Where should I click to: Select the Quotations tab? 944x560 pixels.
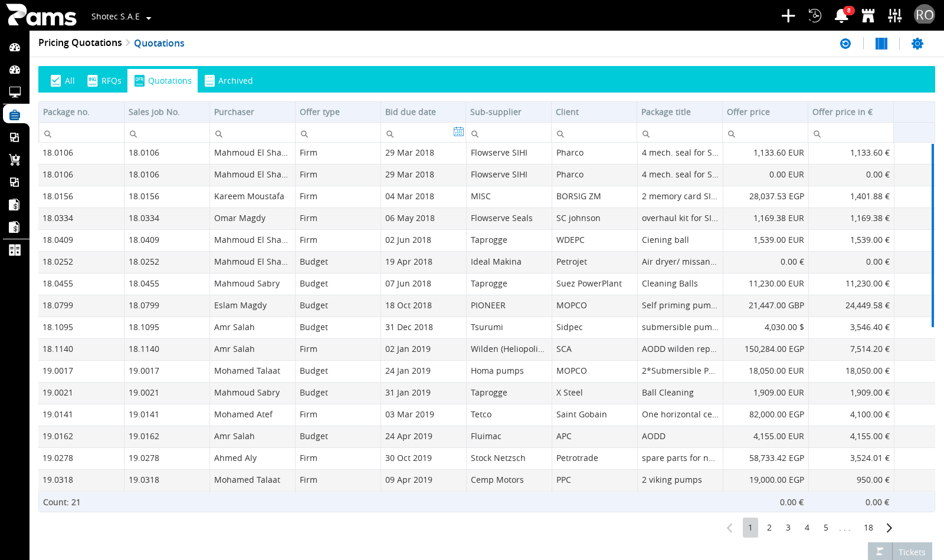pyautogui.click(x=163, y=81)
